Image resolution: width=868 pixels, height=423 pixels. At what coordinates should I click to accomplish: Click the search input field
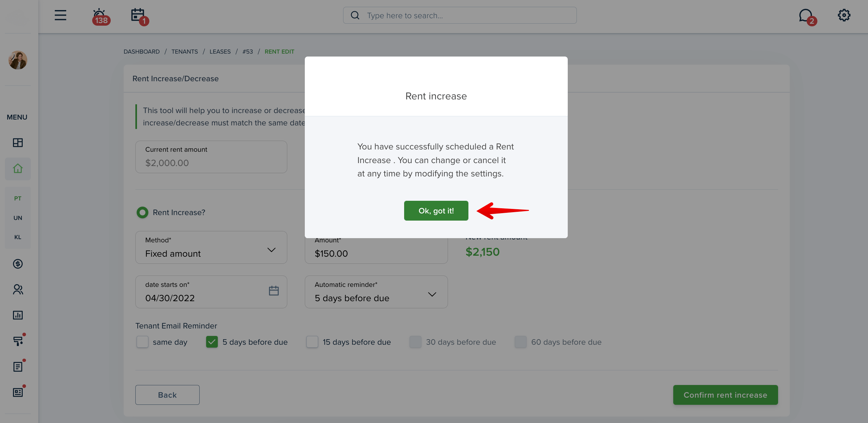click(x=460, y=16)
